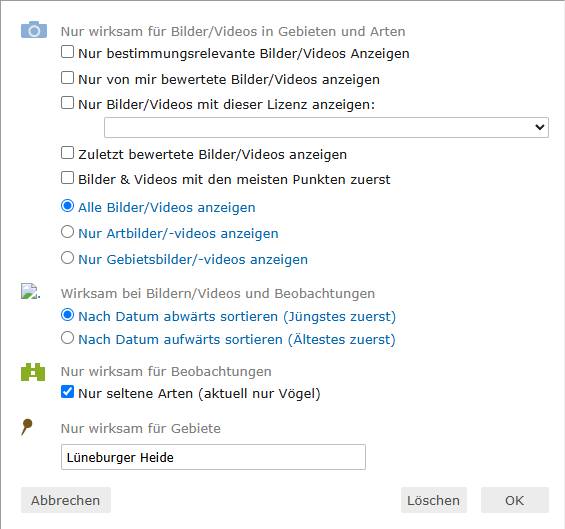This screenshot has height=529, width=565.
Task: Uncheck Nur seltene Arten checkbox
Action: (67, 392)
